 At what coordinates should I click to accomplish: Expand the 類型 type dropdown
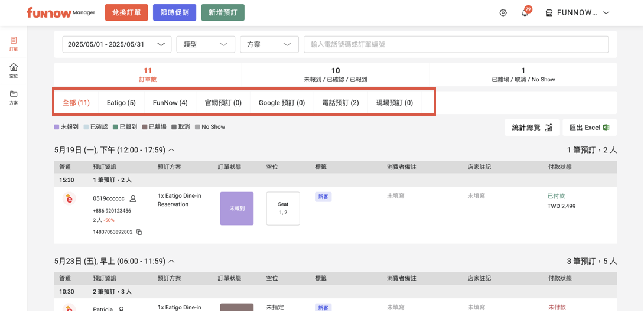pos(205,44)
